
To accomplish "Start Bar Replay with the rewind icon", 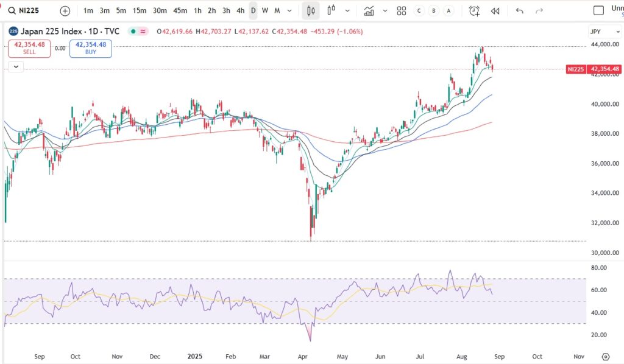I will coord(495,10).
